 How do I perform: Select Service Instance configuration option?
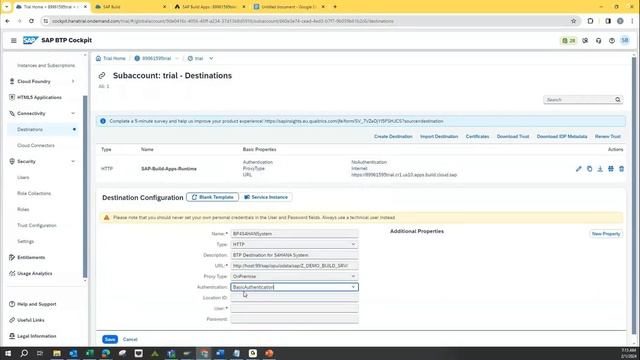pos(266,197)
